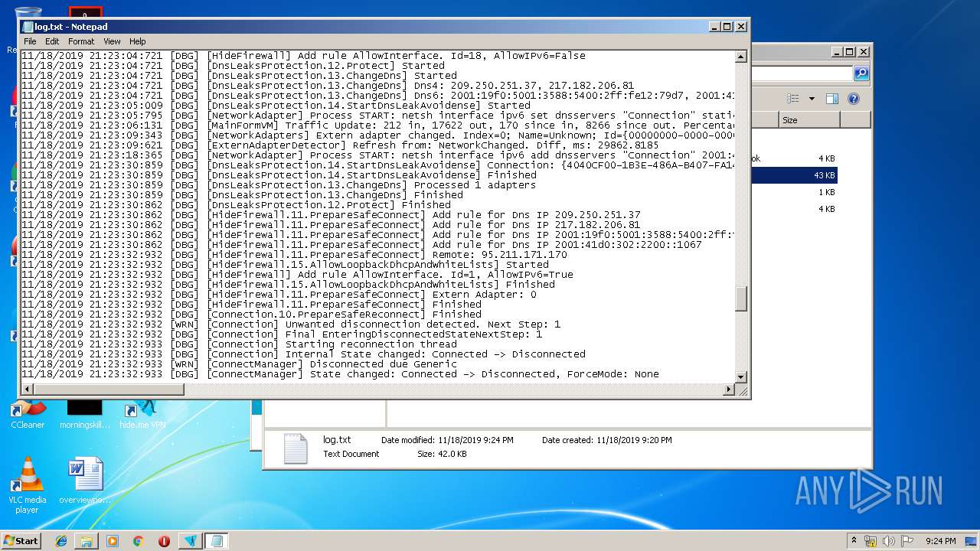The width and height of the screenshot is (980, 551).
Task: Open the Opera browser taskbar icon
Action: pos(164,541)
